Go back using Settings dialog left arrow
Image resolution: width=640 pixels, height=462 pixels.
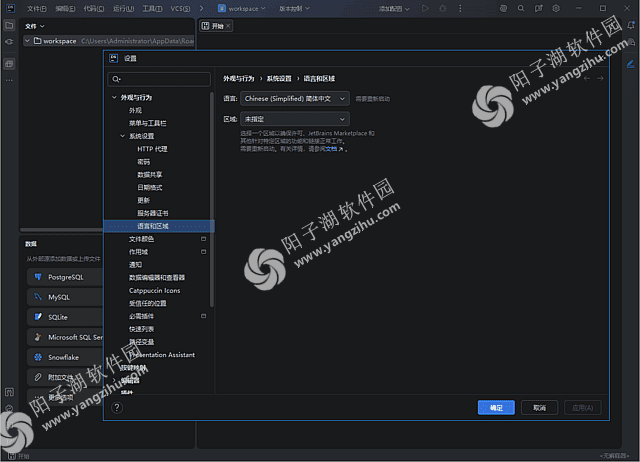[587, 78]
